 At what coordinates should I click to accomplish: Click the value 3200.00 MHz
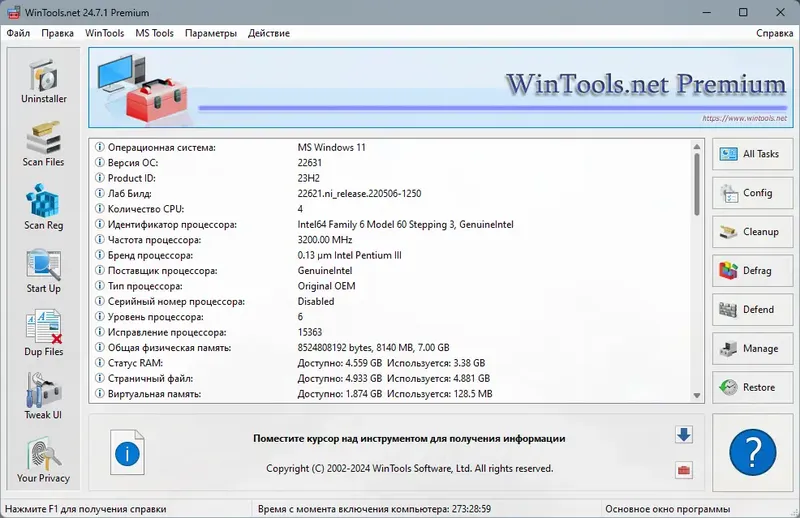[x=325, y=239]
